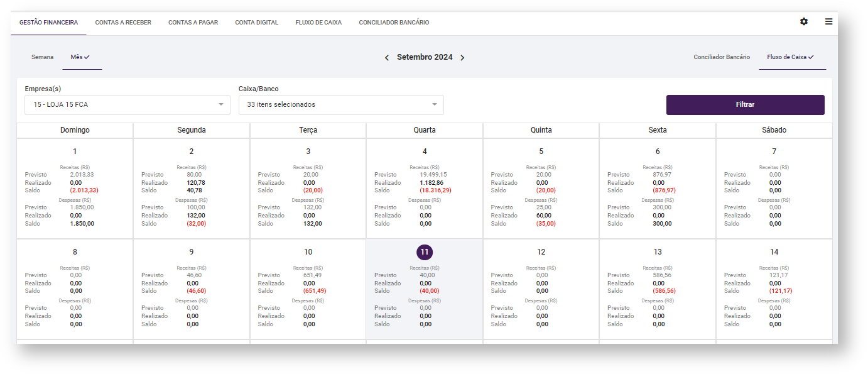The width and height of the screenshot is (868, 374).
Task: Switch to Conciliador Bancário view toggle
Action: (721, 57)
